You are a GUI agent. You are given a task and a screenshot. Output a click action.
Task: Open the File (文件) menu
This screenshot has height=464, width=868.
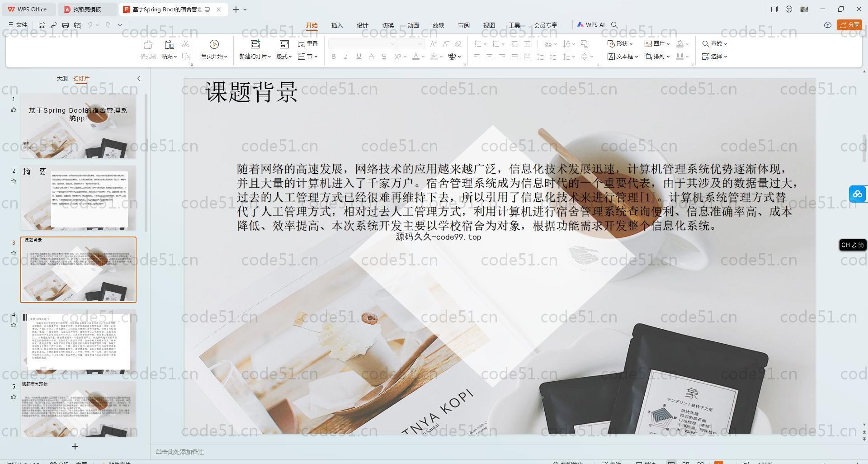(18, 25)
